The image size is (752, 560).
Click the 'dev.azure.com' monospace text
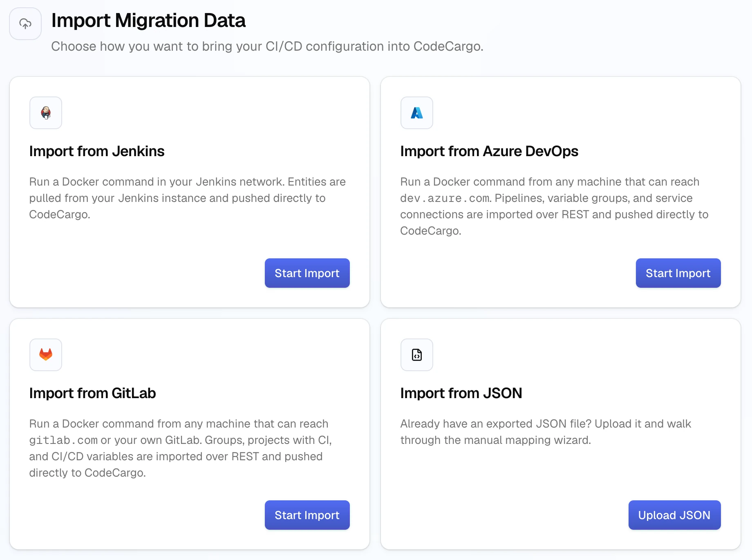[x=445, y=198]
